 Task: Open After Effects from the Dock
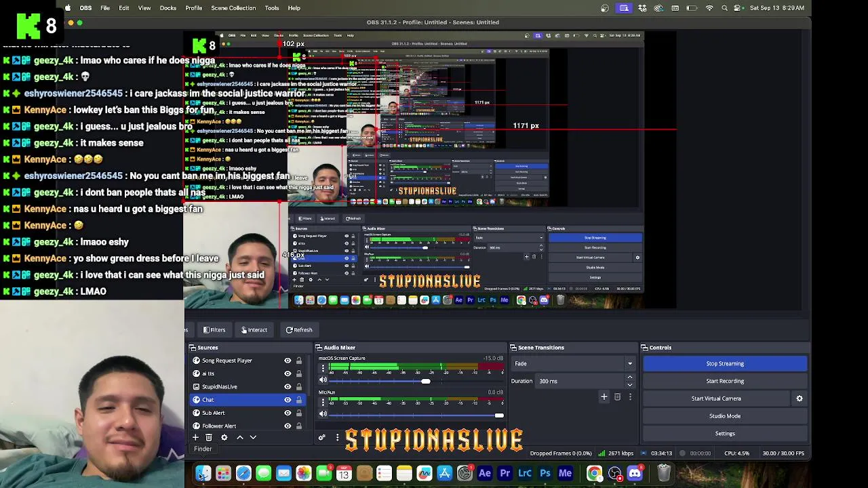tap(485, 473)
